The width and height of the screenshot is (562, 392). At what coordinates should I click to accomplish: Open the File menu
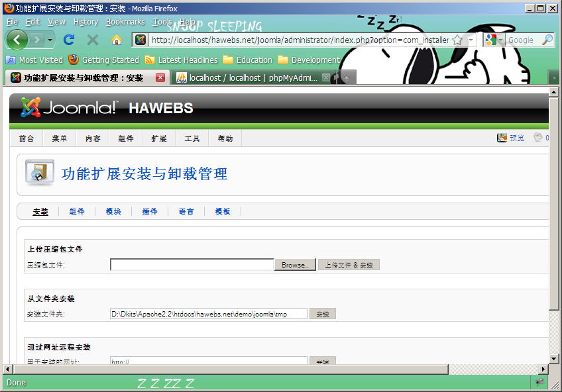(x=12, y=22)
